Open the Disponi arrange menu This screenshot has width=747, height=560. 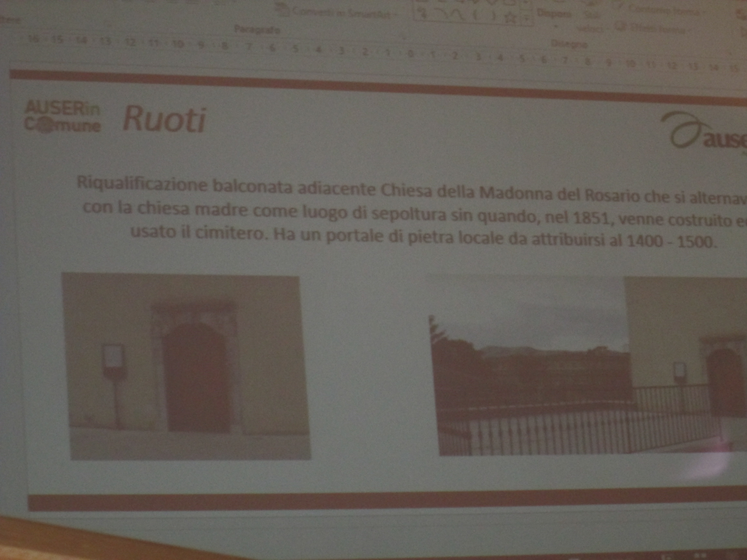click(554, 15)
